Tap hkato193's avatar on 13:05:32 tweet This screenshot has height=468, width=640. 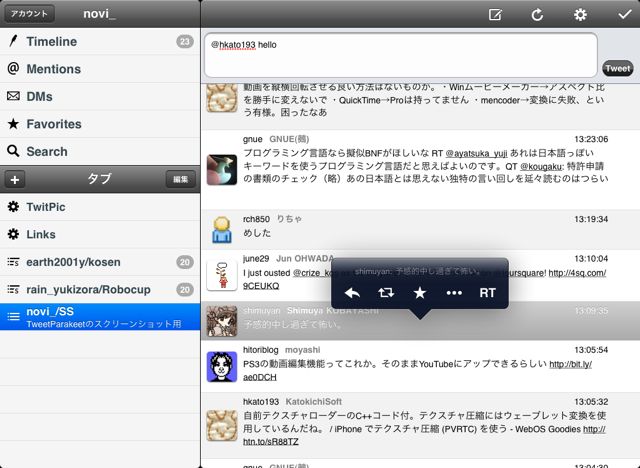pyautogui.click(x=222, y=426)
